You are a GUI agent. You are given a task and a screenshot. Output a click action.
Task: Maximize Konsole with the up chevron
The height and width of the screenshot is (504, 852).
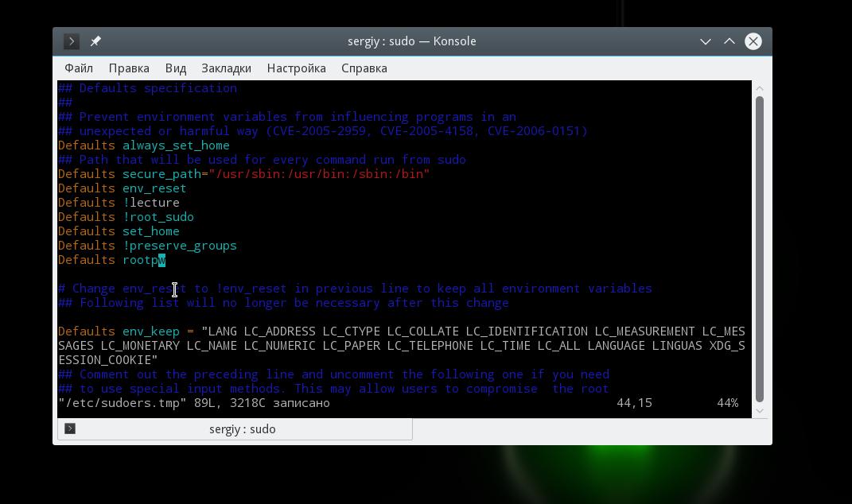[x=729, y=41]
